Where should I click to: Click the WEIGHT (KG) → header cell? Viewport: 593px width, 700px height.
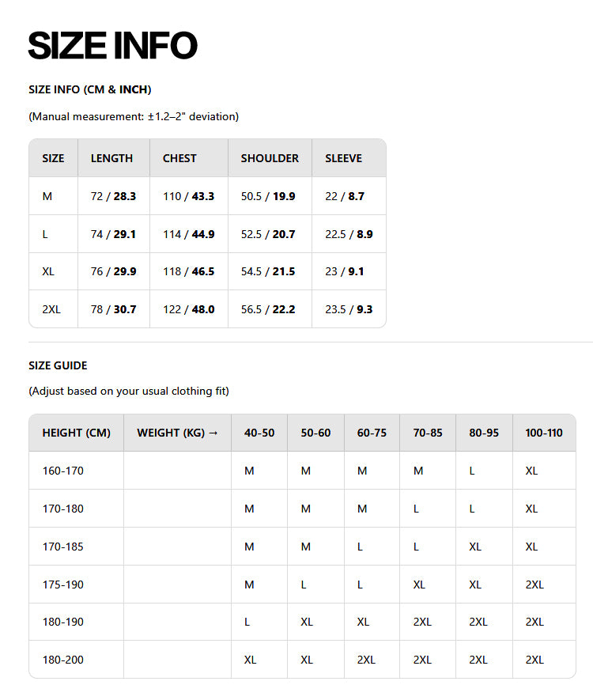coord(177,433)
